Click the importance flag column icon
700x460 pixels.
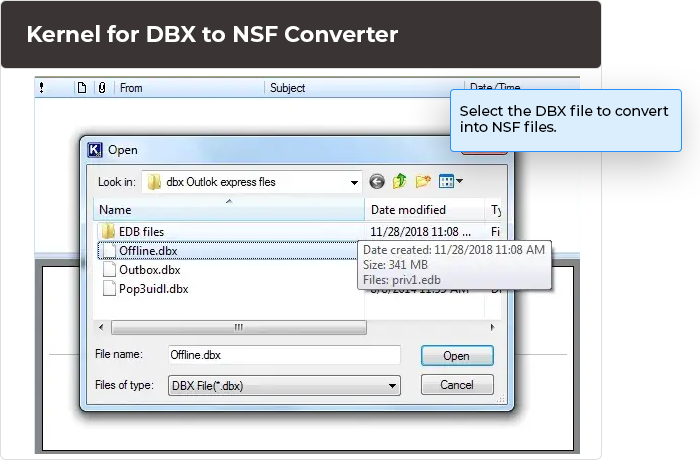[42, 88]
